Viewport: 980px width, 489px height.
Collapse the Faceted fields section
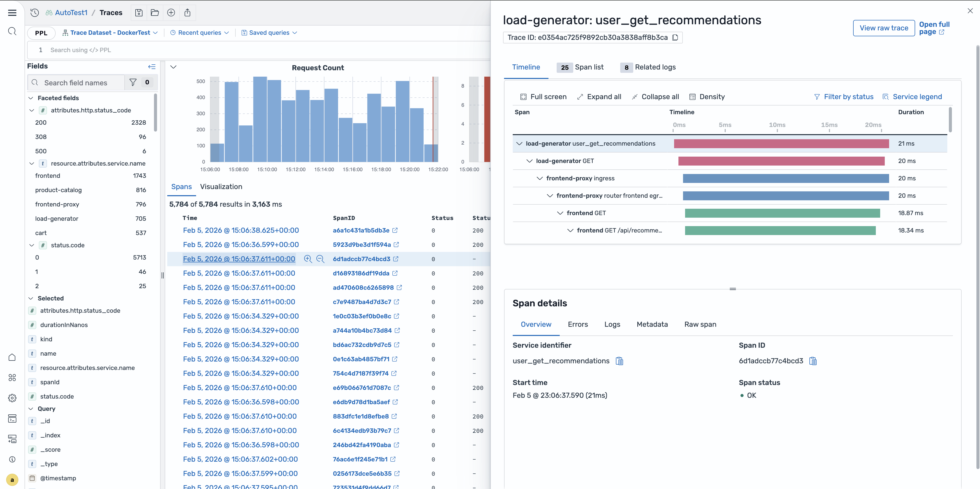coord(31,98)
